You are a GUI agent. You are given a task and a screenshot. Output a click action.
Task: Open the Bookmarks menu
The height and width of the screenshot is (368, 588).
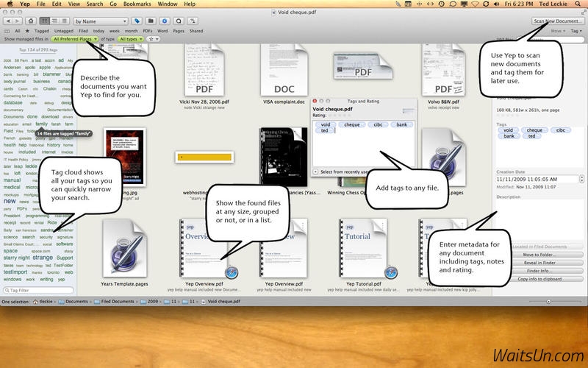[x=137, y=4]
